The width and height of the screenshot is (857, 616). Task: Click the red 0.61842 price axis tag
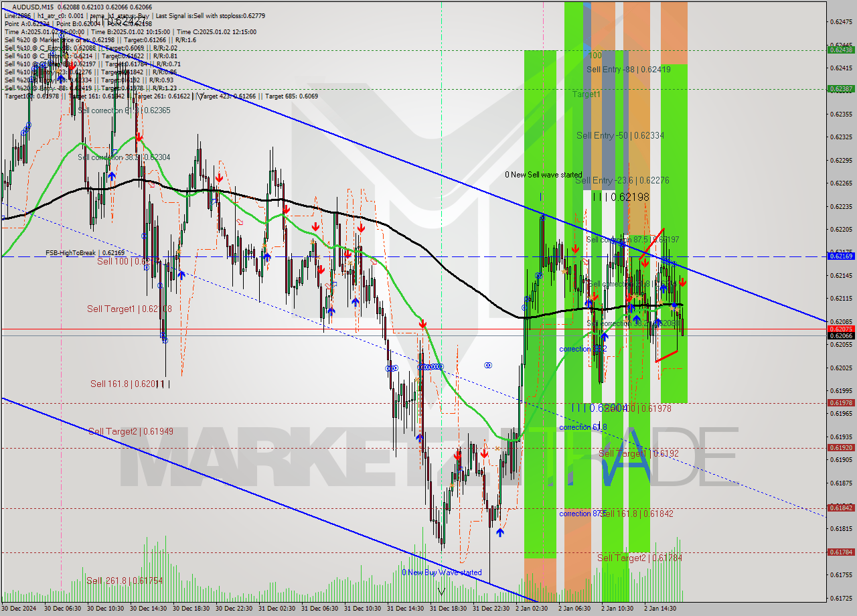pyautogui.click(x=840, y=508)
